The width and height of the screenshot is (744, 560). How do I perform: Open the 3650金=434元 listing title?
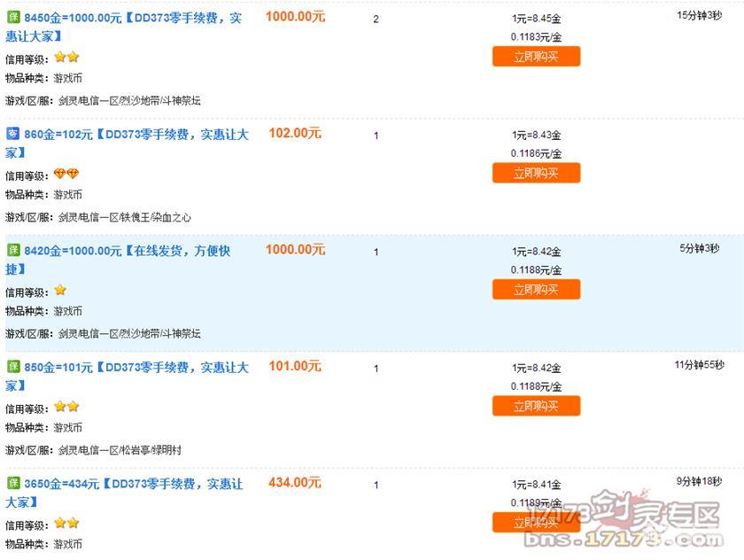(x=124, y=493)
